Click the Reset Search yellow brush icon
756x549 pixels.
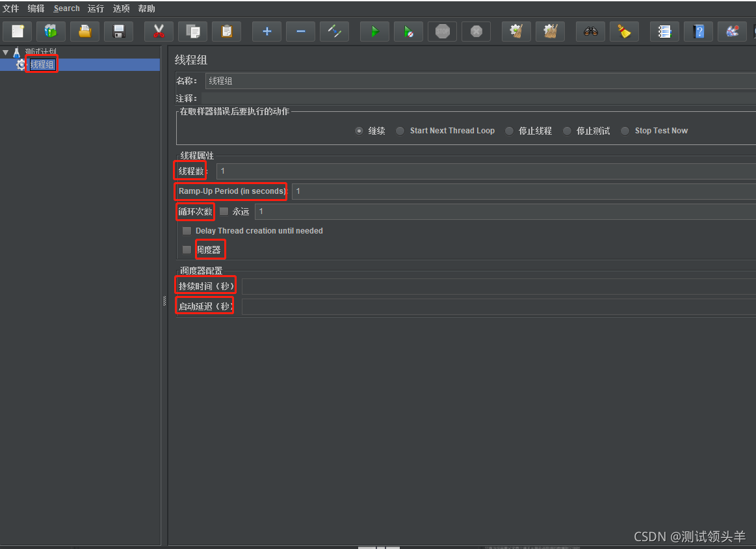pyautogui.click(x=625, y=31)
